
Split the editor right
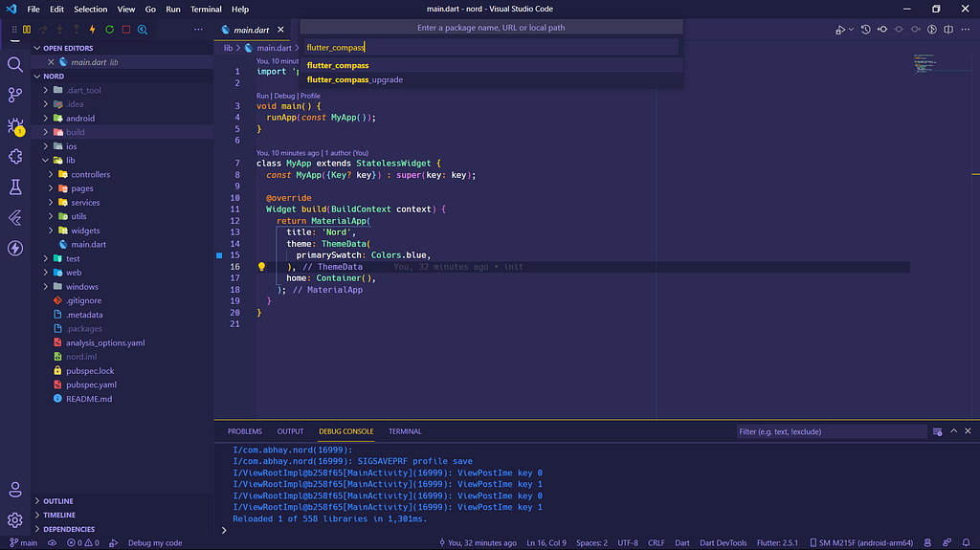tap(948, 30)
